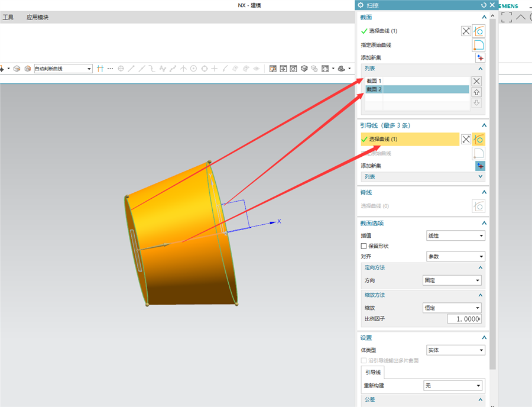
Task: Open the Application module menu
Action: [37, 17]
